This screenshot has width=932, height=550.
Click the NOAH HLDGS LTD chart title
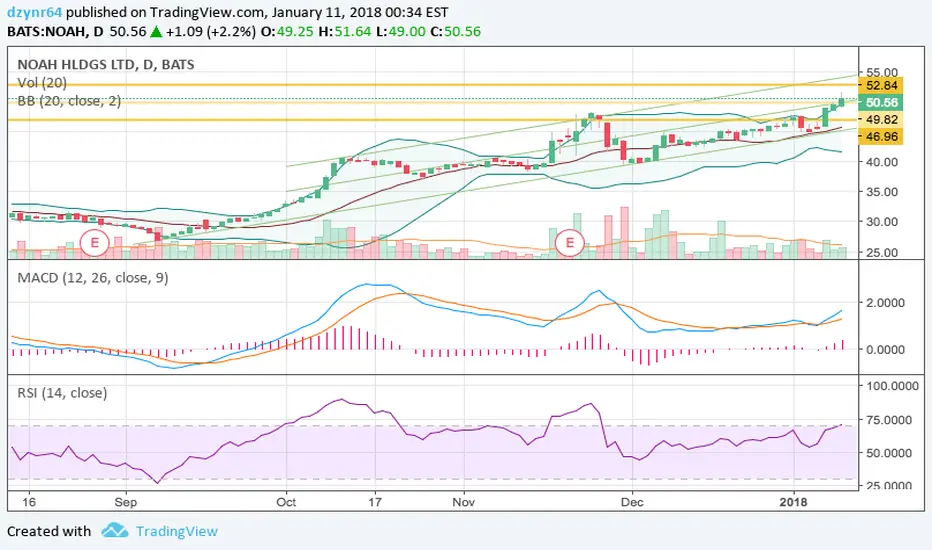click(106, 64)
